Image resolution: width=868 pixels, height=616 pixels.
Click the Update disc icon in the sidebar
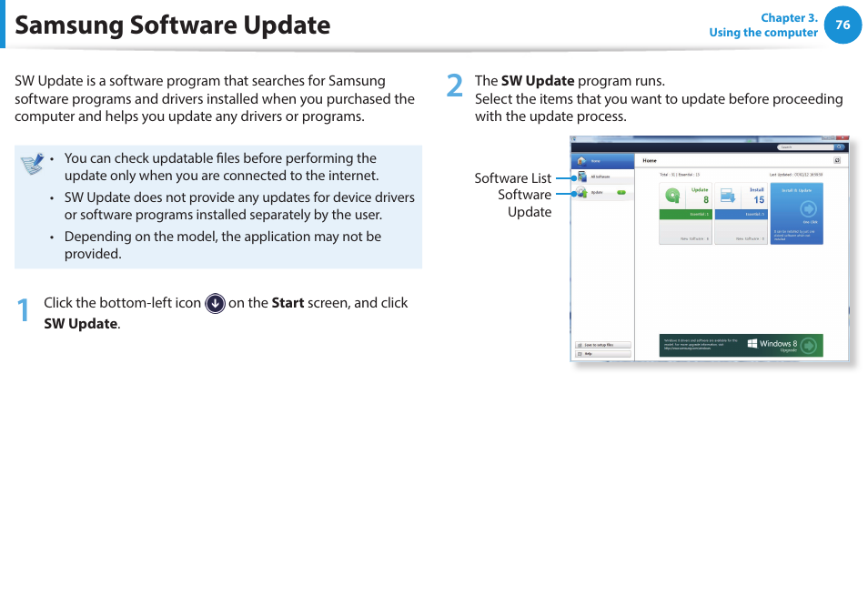581,192
